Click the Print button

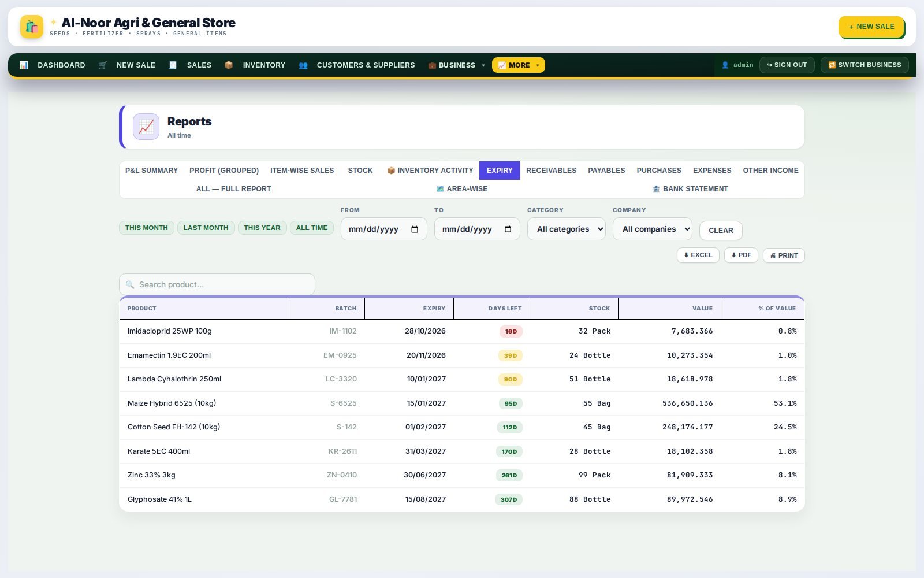(x=784, y=255)
